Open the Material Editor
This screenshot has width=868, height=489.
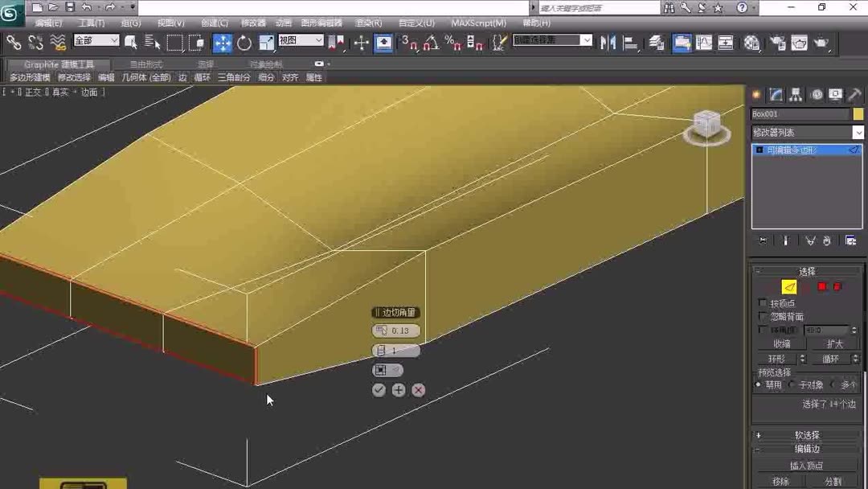click(x=751, y=42)
